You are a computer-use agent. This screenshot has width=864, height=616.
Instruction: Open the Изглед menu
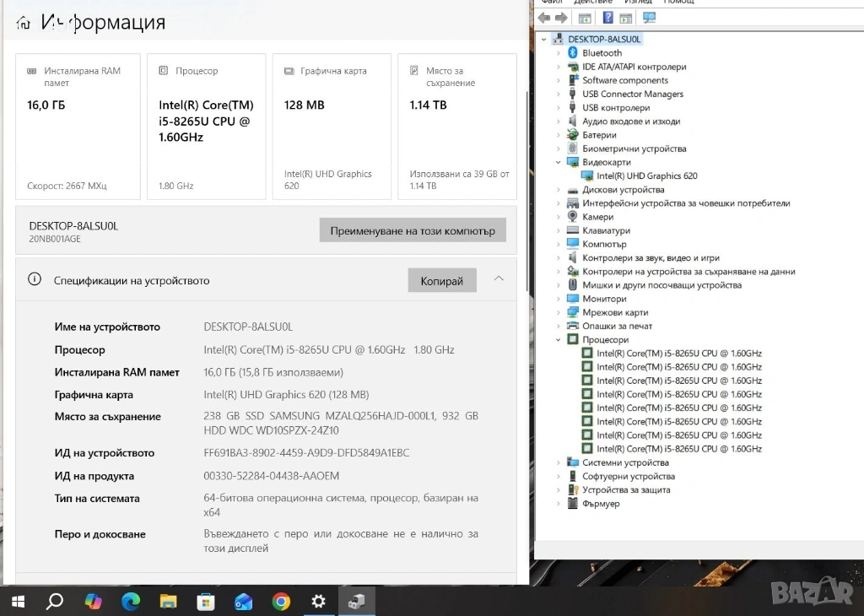(637, 2)
